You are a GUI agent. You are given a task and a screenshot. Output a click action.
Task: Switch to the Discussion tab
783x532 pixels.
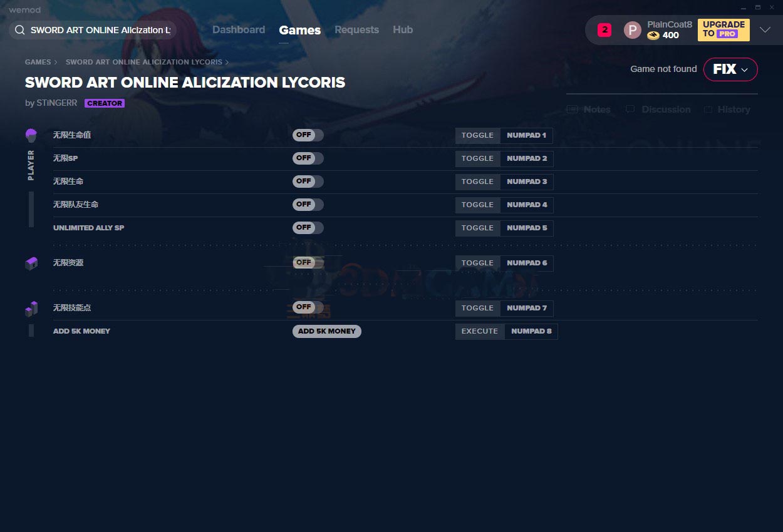(x=658, y=110)
